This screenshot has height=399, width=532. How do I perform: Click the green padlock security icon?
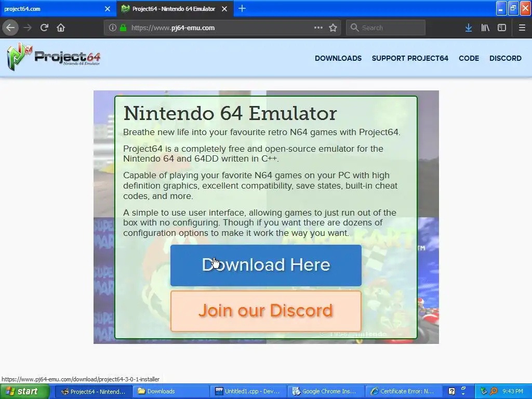pyautogui.click(x=123, y=28)
